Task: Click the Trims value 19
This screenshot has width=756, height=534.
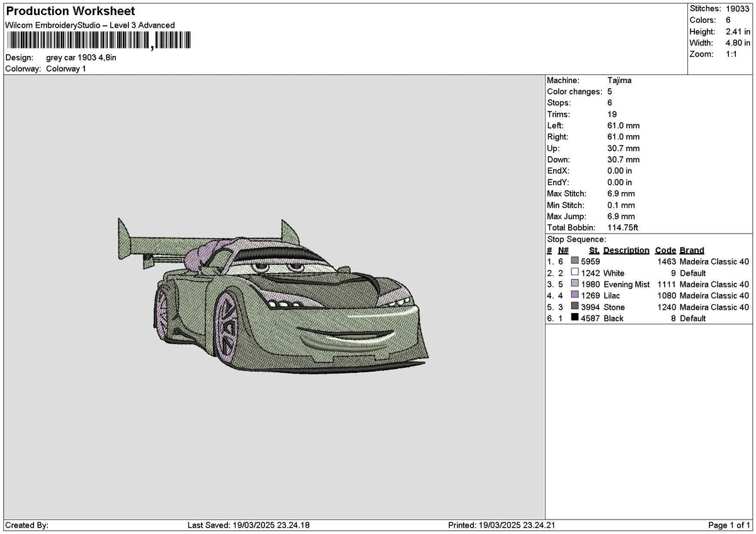Action: (x=612, y=115)
